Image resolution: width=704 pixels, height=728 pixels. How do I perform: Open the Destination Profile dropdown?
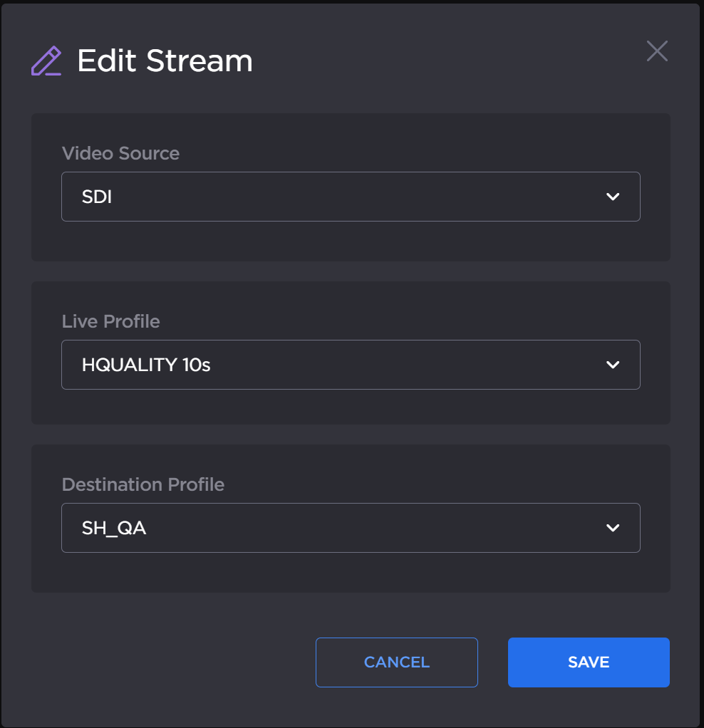pos(350,528)
